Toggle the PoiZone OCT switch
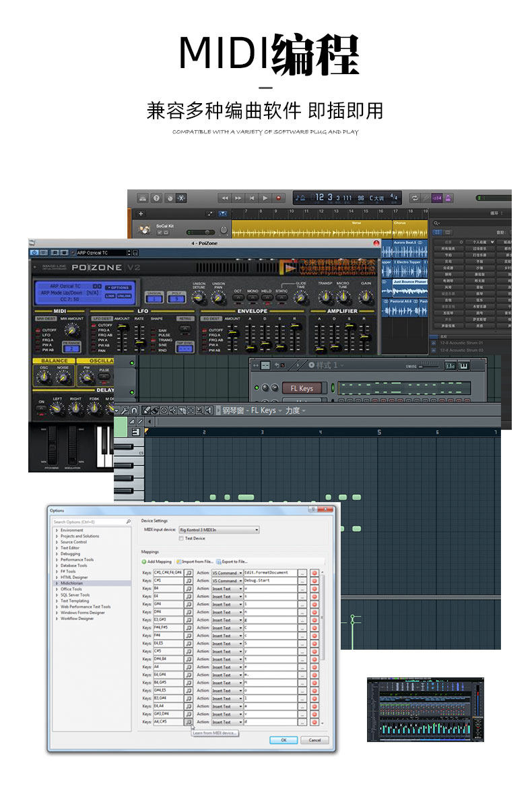532x796 pixels. pyautogui.click(x=238, y=298)
